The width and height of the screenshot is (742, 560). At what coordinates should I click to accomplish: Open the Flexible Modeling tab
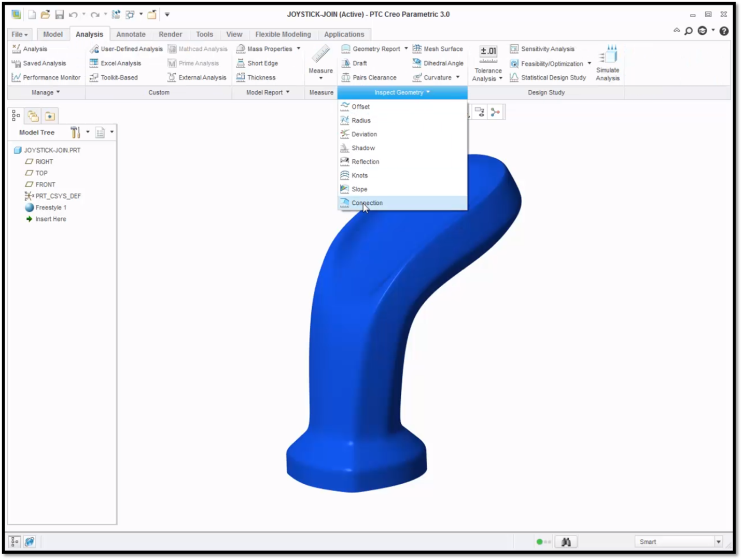pyautogui.click(x=283, y=34)
